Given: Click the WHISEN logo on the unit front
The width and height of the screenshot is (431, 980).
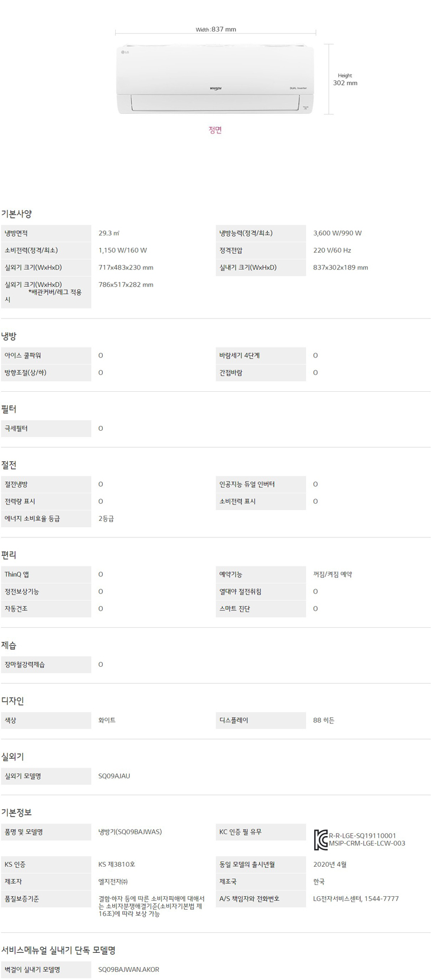Looking at the screenshot, I should [x=215, y=88].
